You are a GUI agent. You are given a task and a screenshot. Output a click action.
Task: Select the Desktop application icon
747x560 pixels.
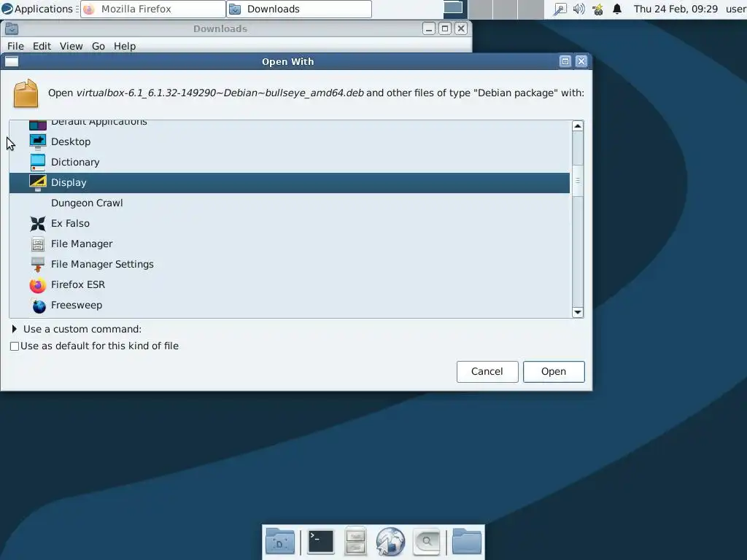[38, 142]
